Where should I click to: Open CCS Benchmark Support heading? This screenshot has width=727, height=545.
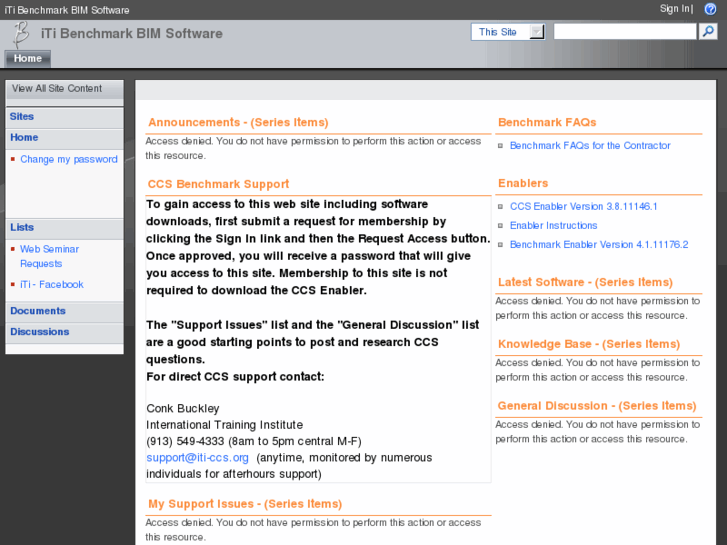[x=218, y=184]
